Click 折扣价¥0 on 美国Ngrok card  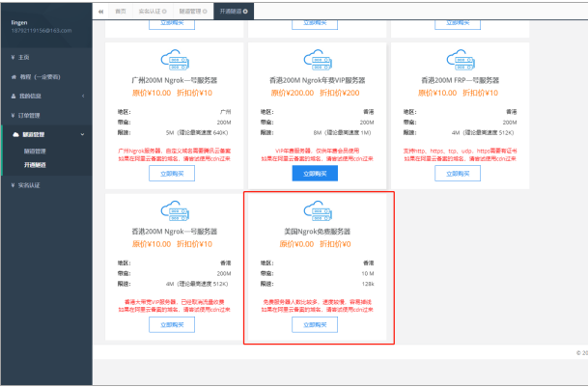tap(335, 244)
